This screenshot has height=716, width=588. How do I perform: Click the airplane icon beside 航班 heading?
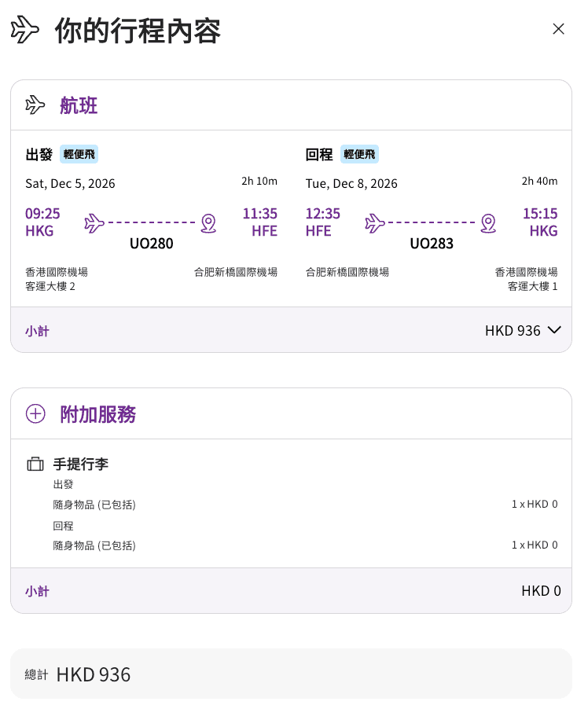35,105
